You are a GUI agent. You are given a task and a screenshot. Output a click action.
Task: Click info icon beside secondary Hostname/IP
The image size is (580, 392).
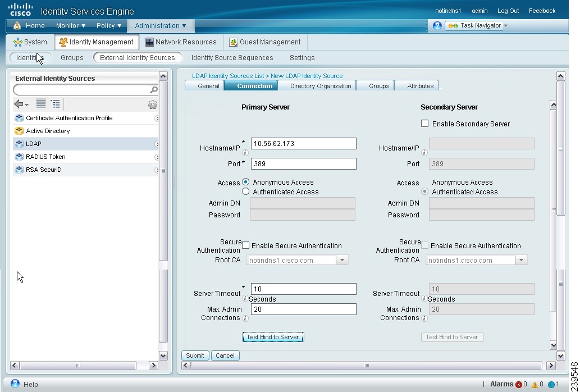[424, 153]
